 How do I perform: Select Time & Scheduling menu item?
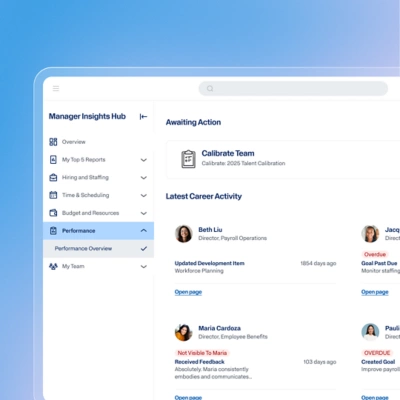pyautogui.click(x=98, y=195)
